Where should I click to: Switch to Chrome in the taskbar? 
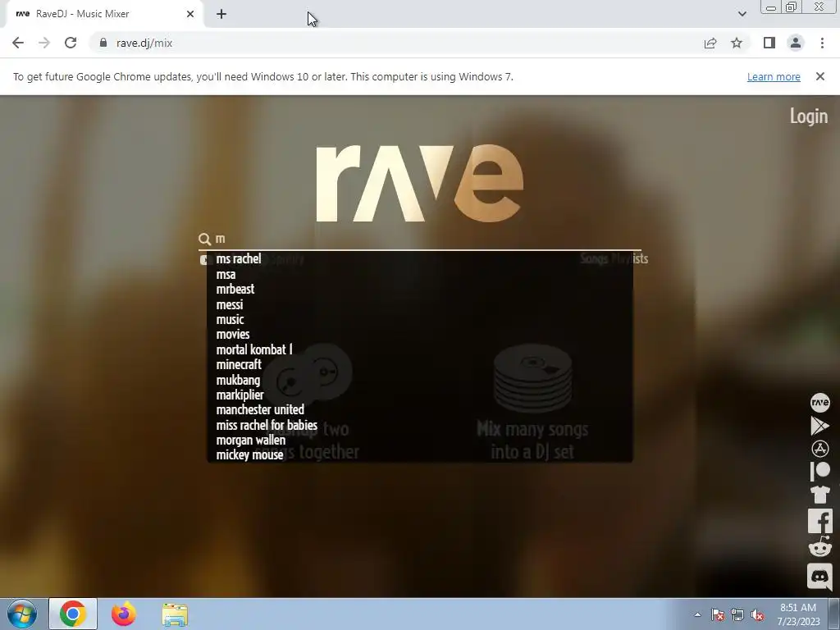[73, 614]
